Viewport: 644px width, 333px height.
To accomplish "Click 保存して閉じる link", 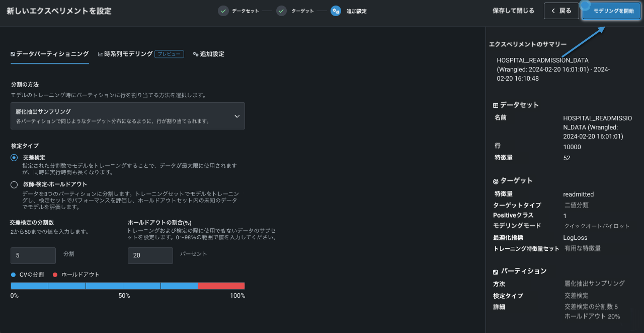I will (x=513, y=11).
